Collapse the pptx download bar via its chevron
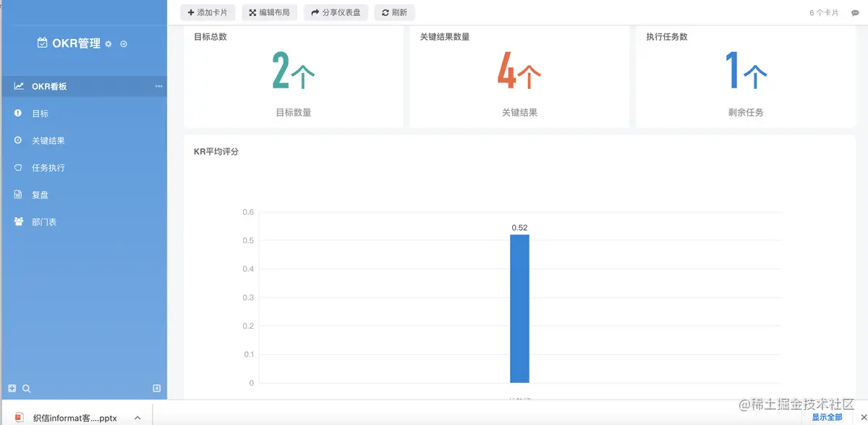Screen dimensions: 868x425 click(137, 416)
